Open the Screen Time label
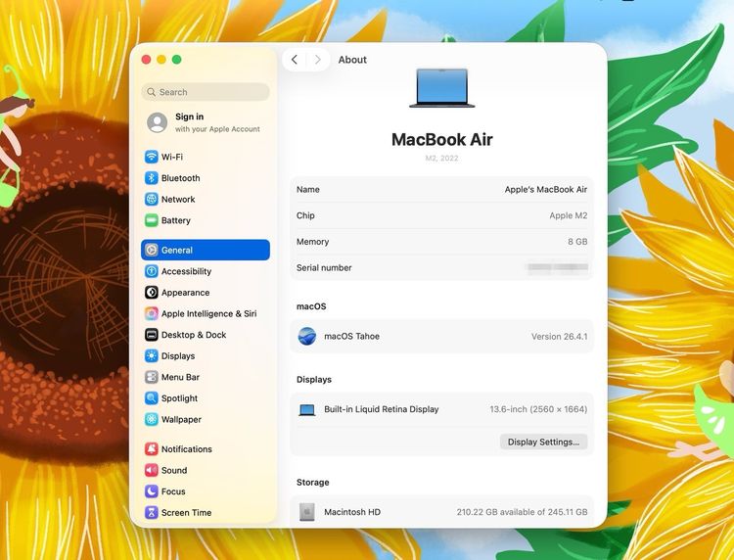The image size is (734, 560). (186, 512)
